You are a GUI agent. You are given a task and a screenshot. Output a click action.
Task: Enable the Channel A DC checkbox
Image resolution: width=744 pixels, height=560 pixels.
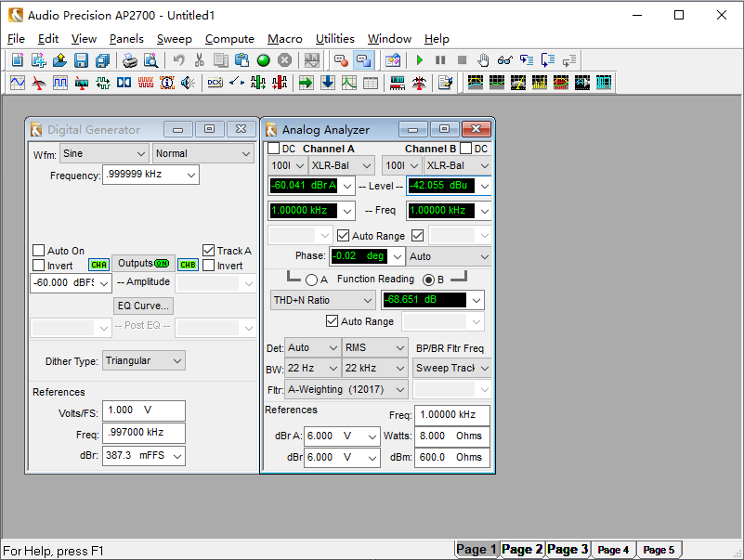coord(273,149)
